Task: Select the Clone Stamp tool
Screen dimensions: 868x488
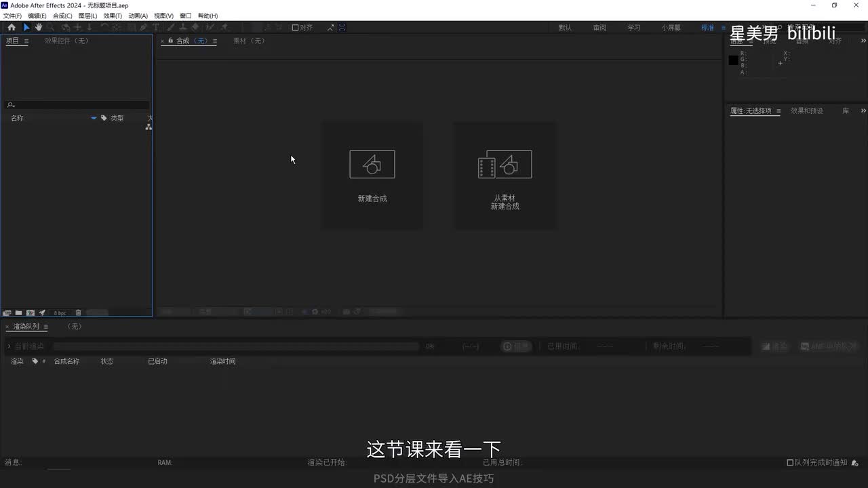Action: tap(182, 27)
